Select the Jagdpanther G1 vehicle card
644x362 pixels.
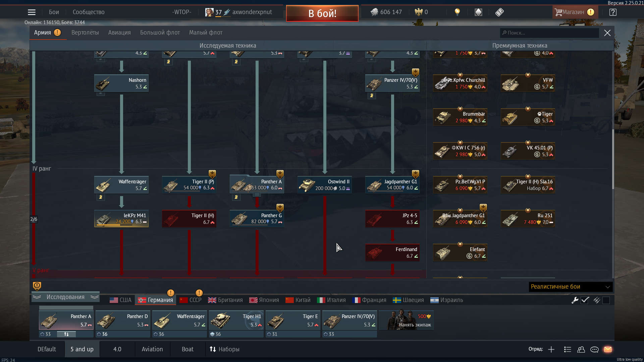pyautogui.click(x=392, y=185)
